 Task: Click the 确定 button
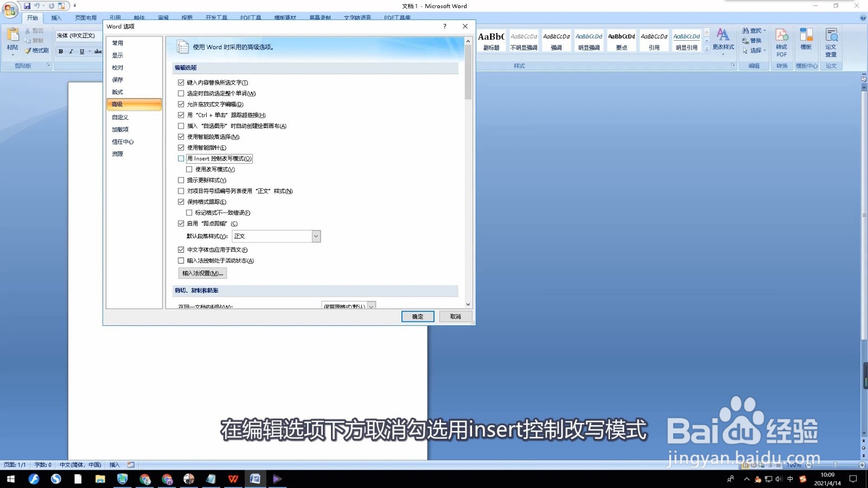[x=418, y=317]
